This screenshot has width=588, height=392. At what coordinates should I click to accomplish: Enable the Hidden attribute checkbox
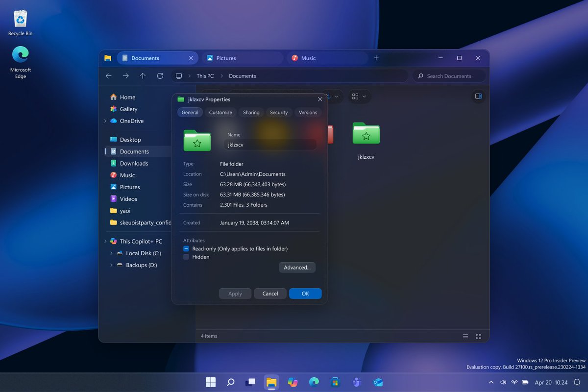tap(186, 257)
